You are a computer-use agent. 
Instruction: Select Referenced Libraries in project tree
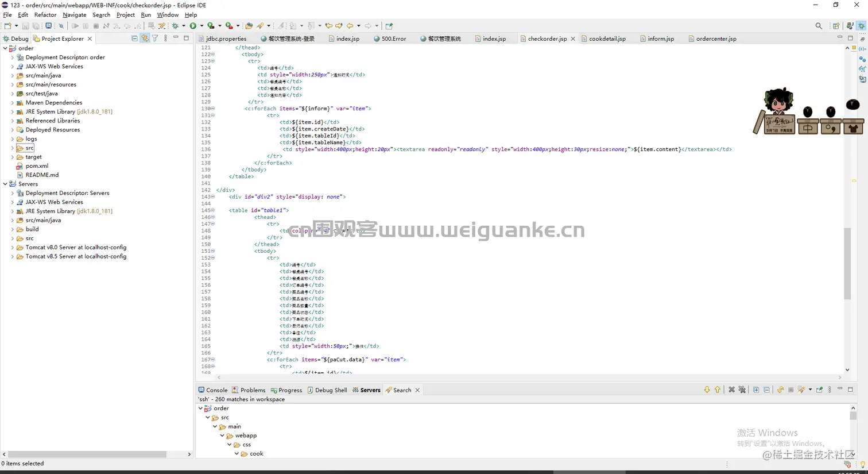point(52,121)
